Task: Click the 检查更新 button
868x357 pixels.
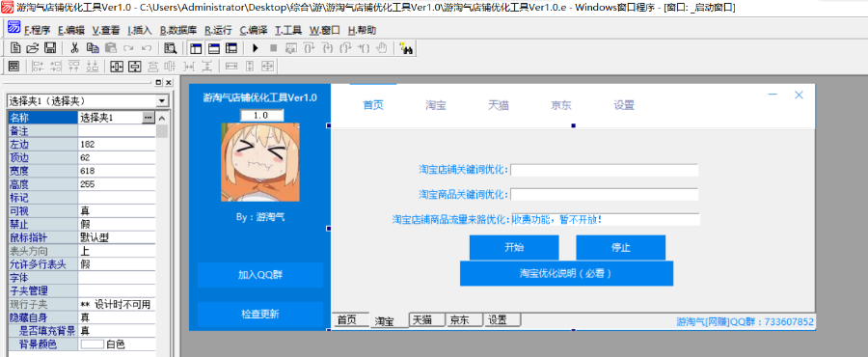Action: (x=260, y=314)
